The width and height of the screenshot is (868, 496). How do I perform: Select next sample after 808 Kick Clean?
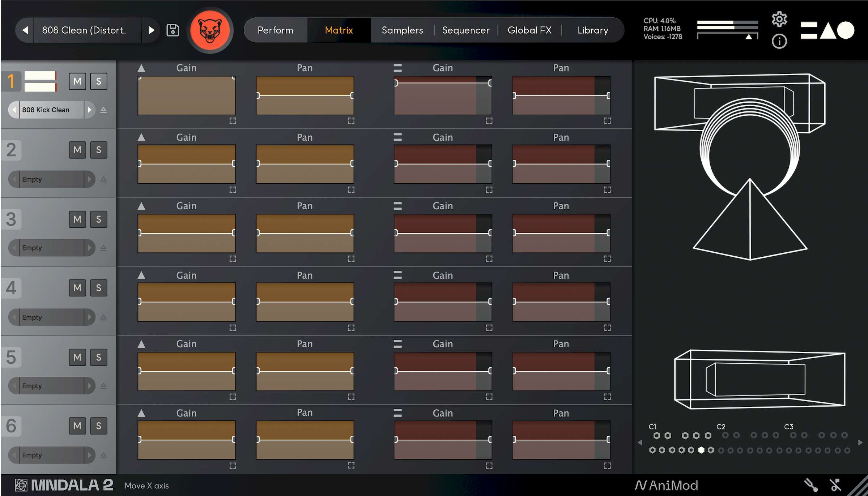tap(89, 110)
